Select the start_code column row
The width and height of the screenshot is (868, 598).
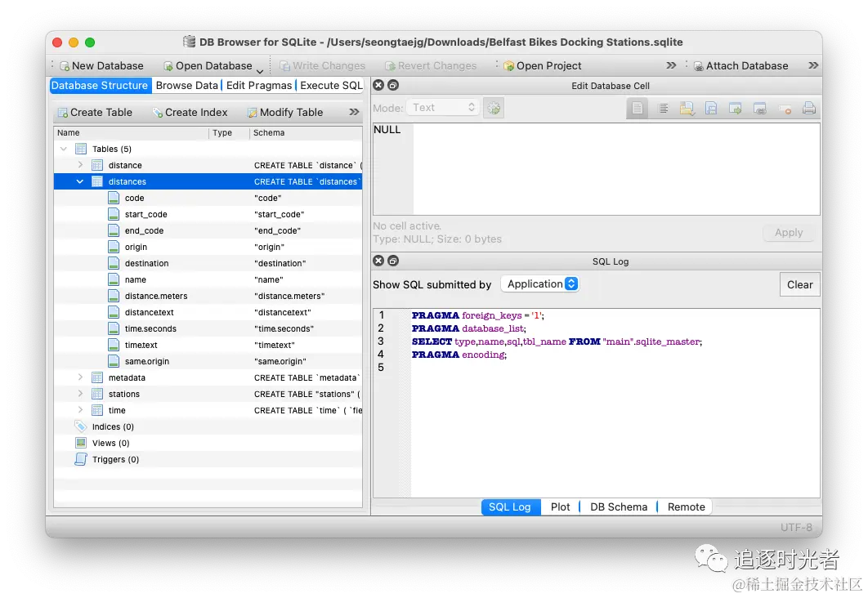pos(208,214)
